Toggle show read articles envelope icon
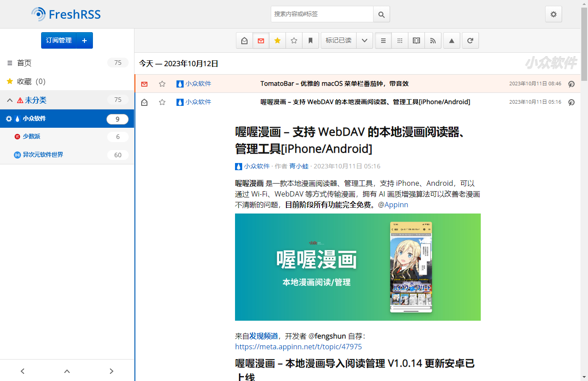The height and width of the screenshot is (381, 588). [244, 40]
